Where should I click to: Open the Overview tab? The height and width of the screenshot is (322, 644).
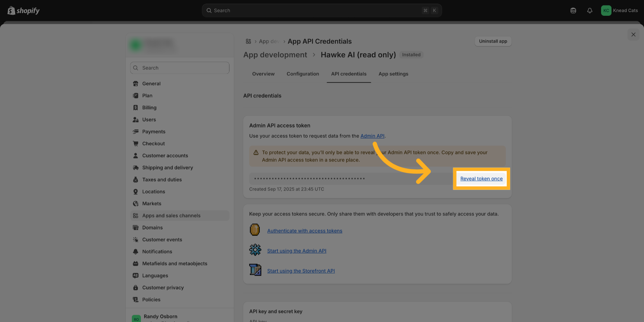point(263,74)
